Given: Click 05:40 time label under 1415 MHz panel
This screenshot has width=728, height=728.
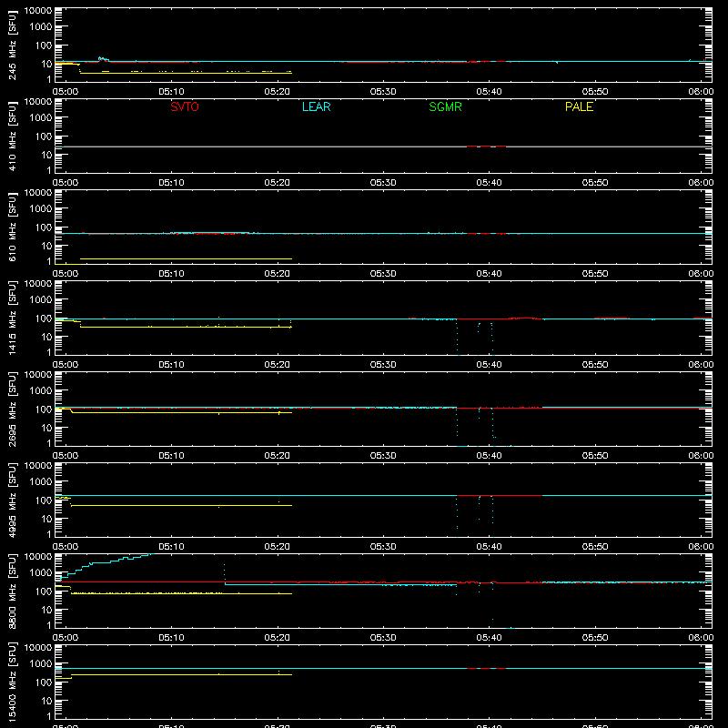Looking at the screenshot, I should pos(489,365).
